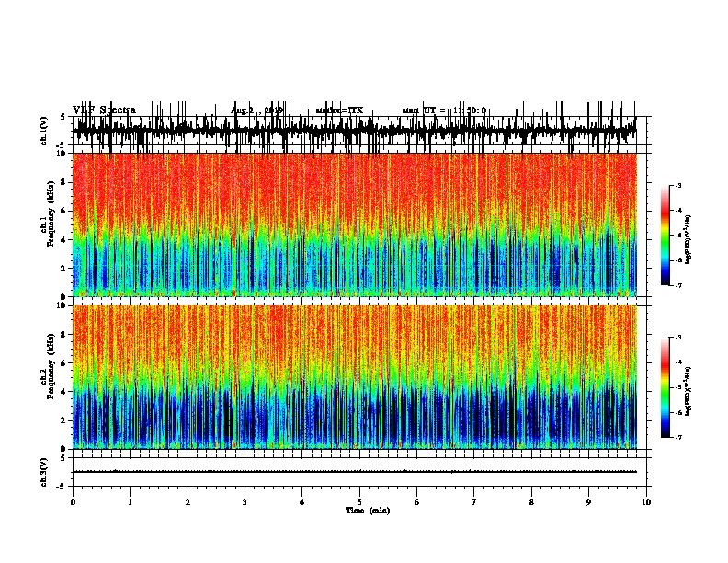Click the '-7' label on the ch.2 color bar

click(x=678, y=437)
